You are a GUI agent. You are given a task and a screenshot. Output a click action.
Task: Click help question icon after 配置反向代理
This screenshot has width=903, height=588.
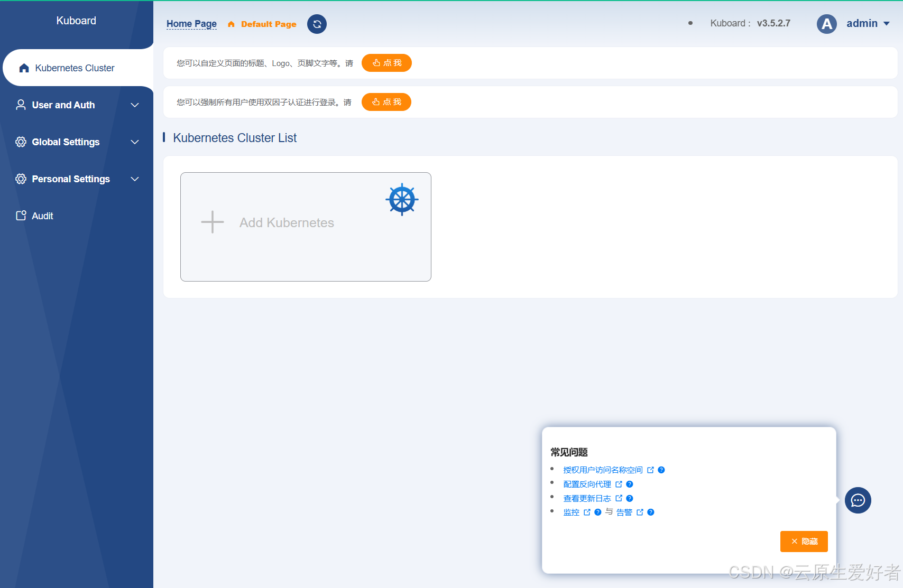629,484
